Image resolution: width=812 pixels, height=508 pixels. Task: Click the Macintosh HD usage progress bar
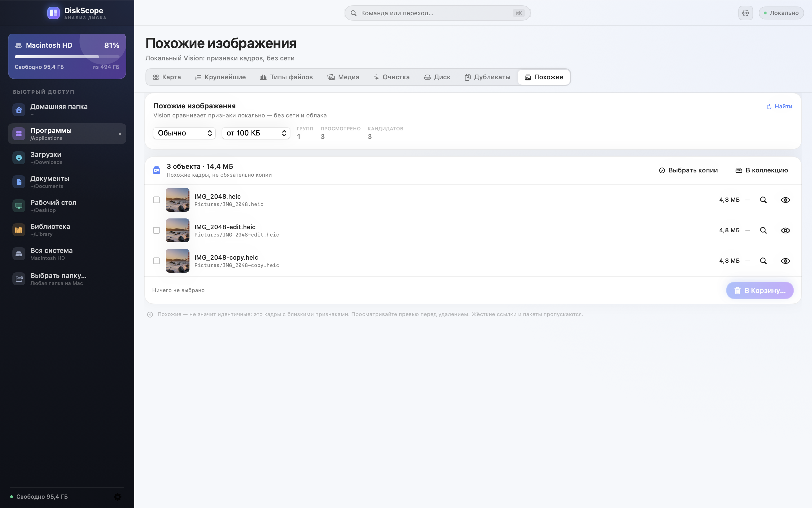(67, 57)
